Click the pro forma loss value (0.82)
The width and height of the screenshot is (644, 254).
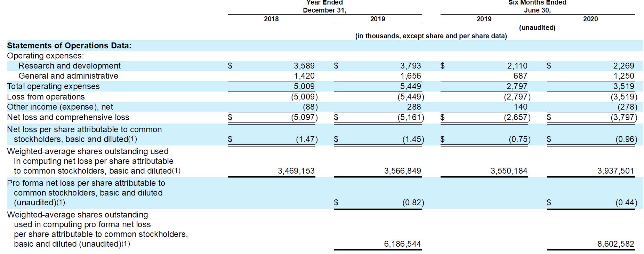413,203
